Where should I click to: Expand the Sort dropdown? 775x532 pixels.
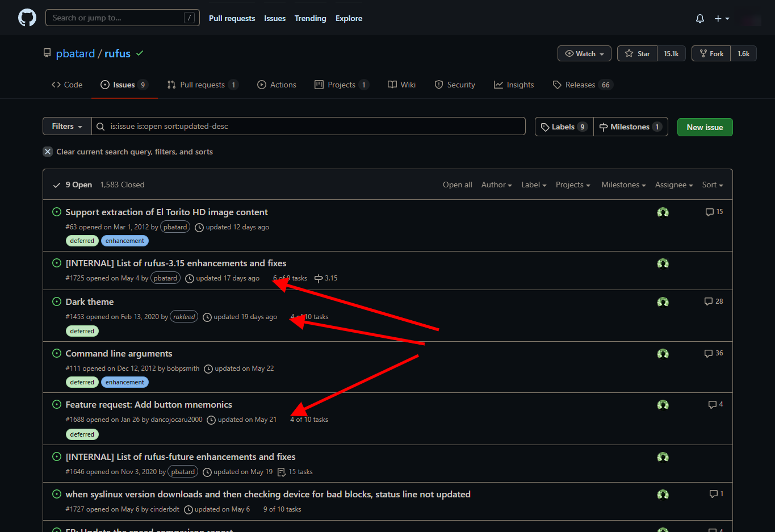[x=713, y=185]
